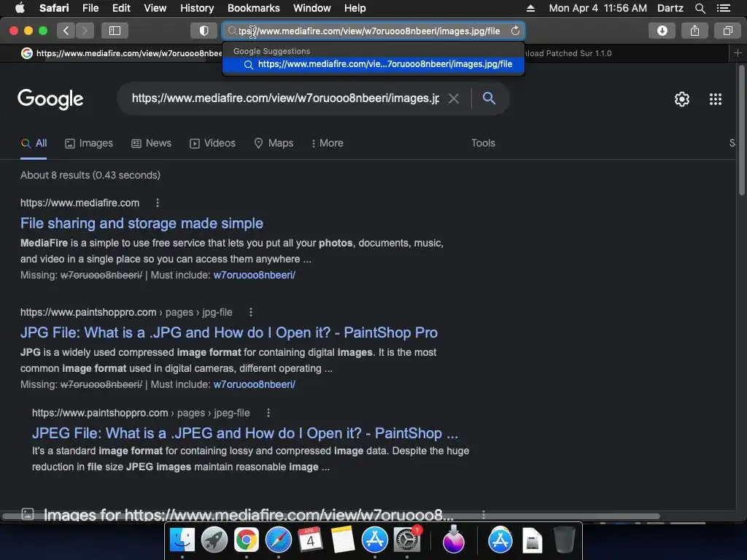Select the "Patched Sur 1.1.0" tab
Viewport: 747px width, 560px height.
pyautogui.click(x=568, y=53)
